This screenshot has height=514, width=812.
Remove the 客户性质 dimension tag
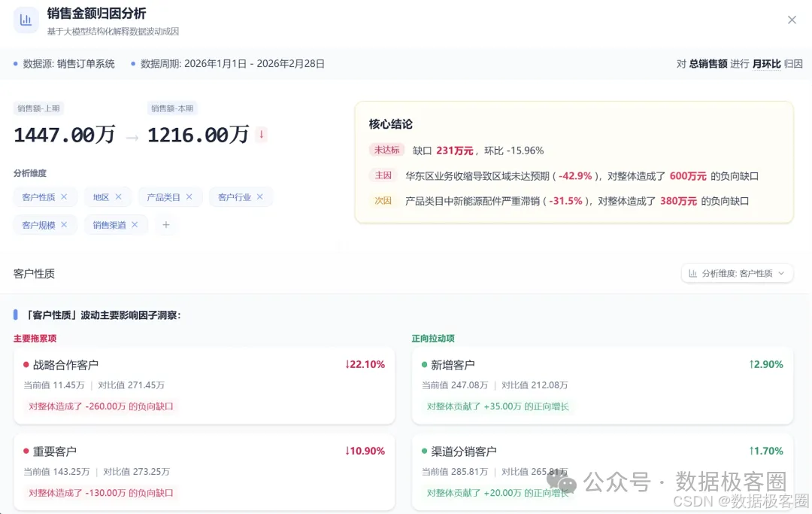coord(64,197)
